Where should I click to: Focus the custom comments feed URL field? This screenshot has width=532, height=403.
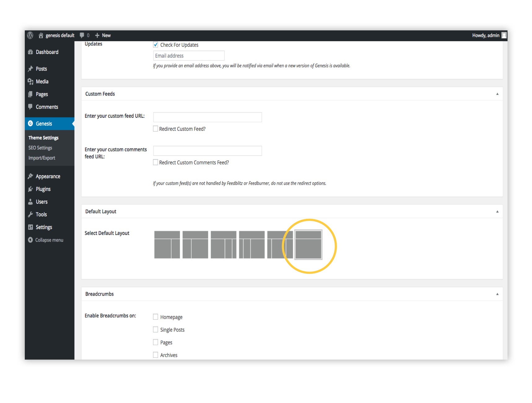pyautogui.click(x=208, y=151)
